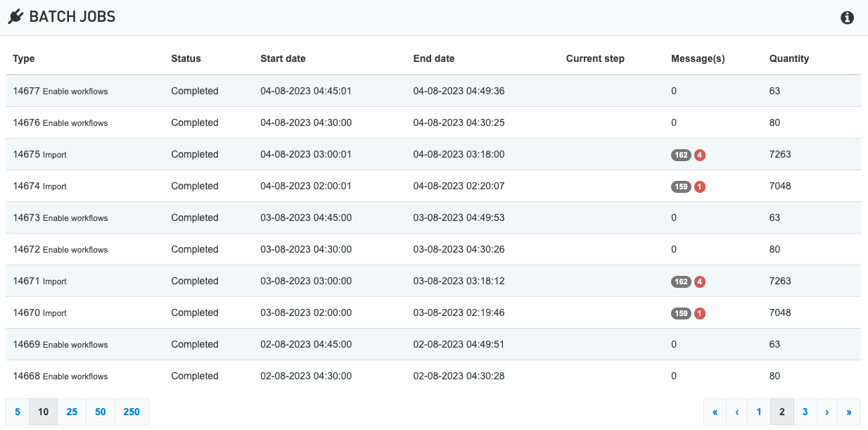868x430 pixels.
Task: Click start date 03-08-2023 02:00:00
Action: click(306, 312)
